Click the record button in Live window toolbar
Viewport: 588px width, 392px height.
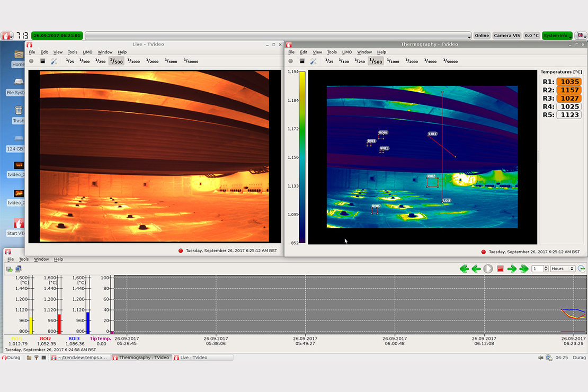click(32, 61)
